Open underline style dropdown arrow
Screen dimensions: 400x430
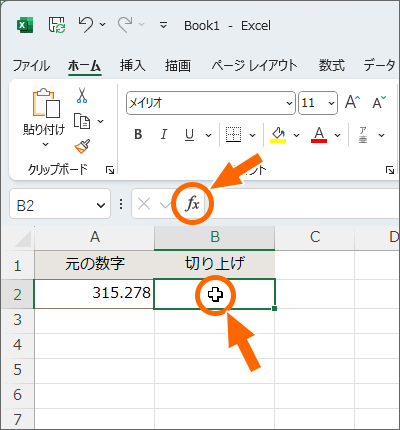point(208,135)
